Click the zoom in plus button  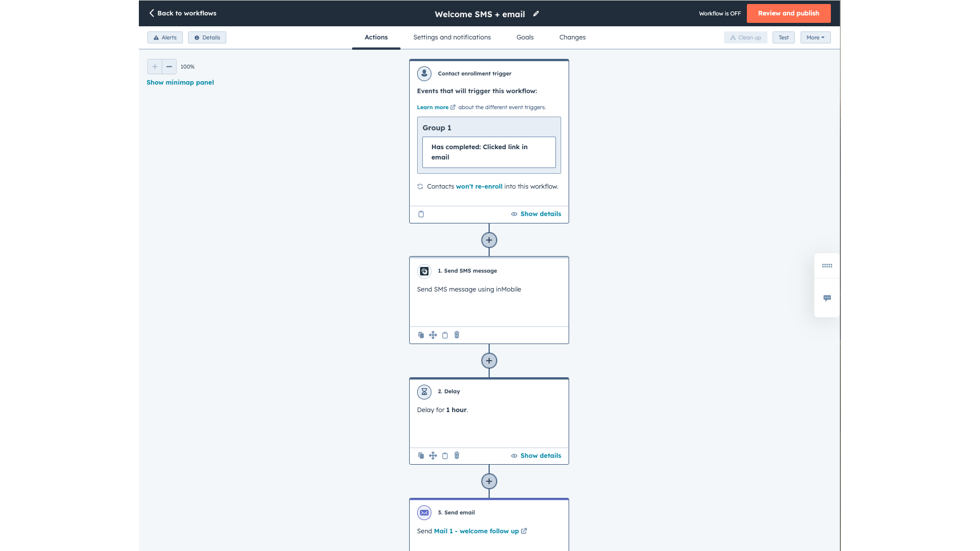155,67
